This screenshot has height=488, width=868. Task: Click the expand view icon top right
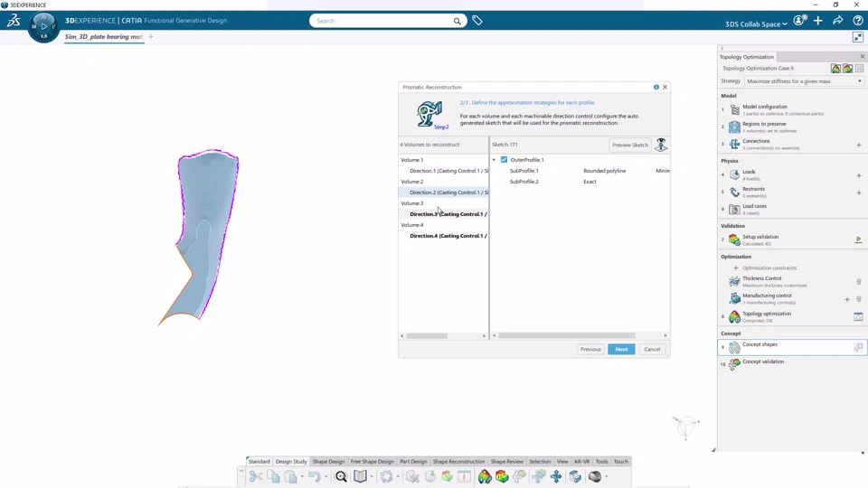click(x=858, y=37)
